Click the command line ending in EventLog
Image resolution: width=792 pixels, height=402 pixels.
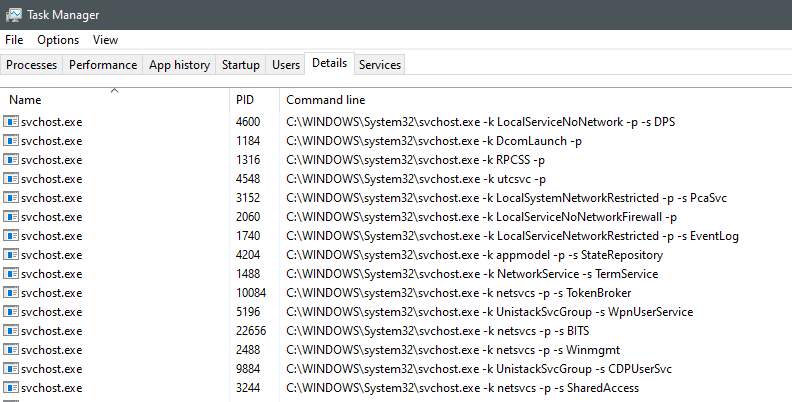point(513,236)
